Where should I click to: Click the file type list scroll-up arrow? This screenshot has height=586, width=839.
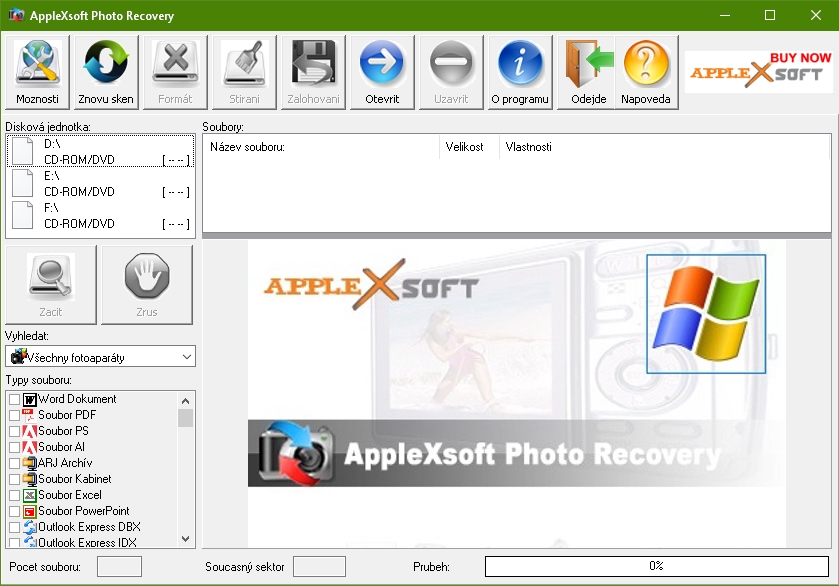tap(186, 400)
